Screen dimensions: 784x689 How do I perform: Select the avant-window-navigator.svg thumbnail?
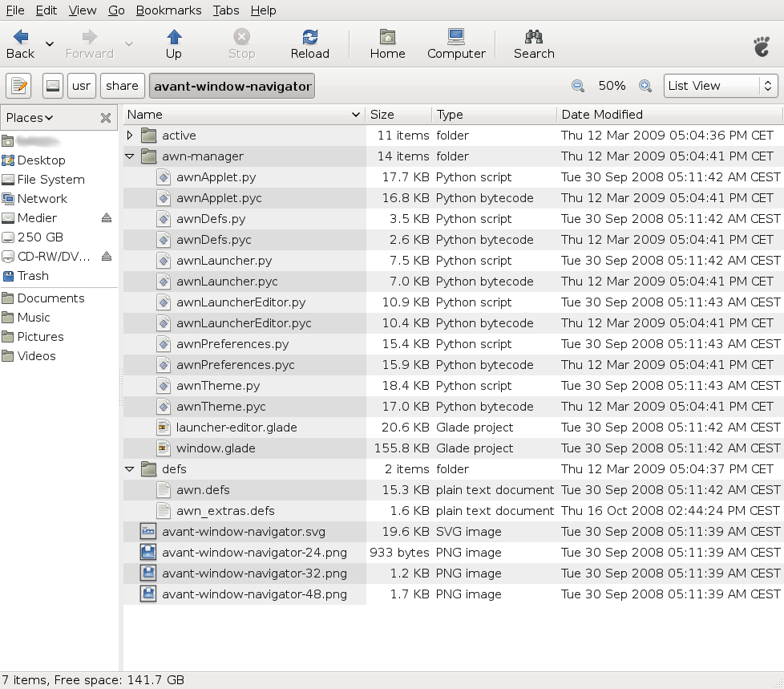(148, 531)
